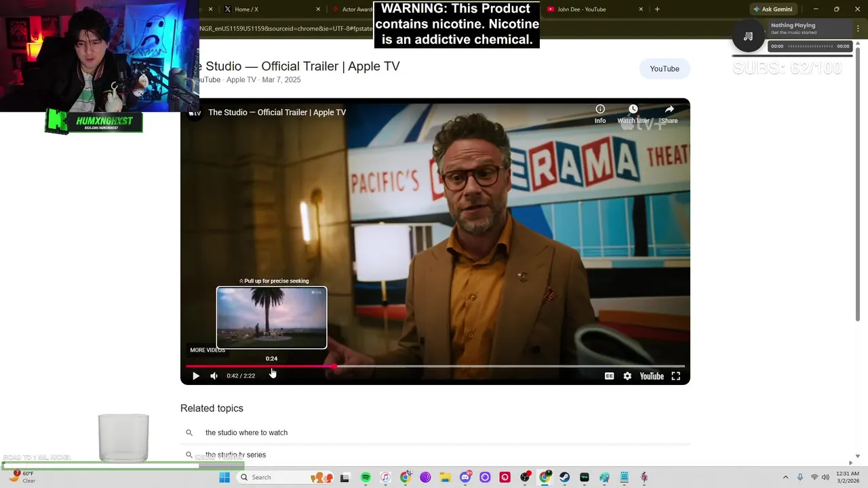Open the Notepad taskbar icon

click(x=624, y=478)
